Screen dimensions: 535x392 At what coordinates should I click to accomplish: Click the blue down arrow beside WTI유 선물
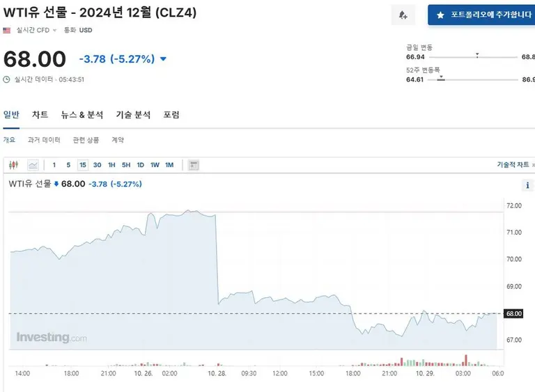[56, 184]
